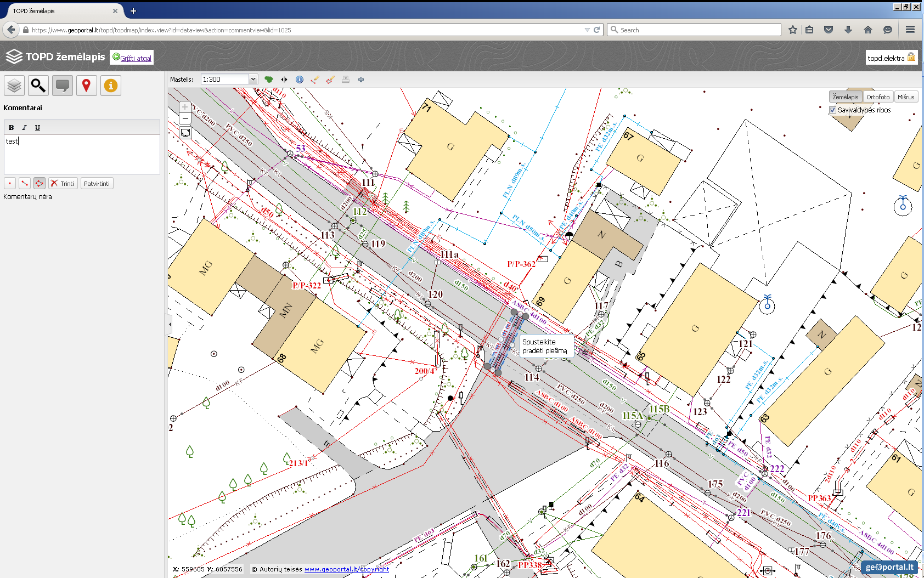Activate the blue identify info tool
This screenshot has width=924, height=578.
coord(300,80)
